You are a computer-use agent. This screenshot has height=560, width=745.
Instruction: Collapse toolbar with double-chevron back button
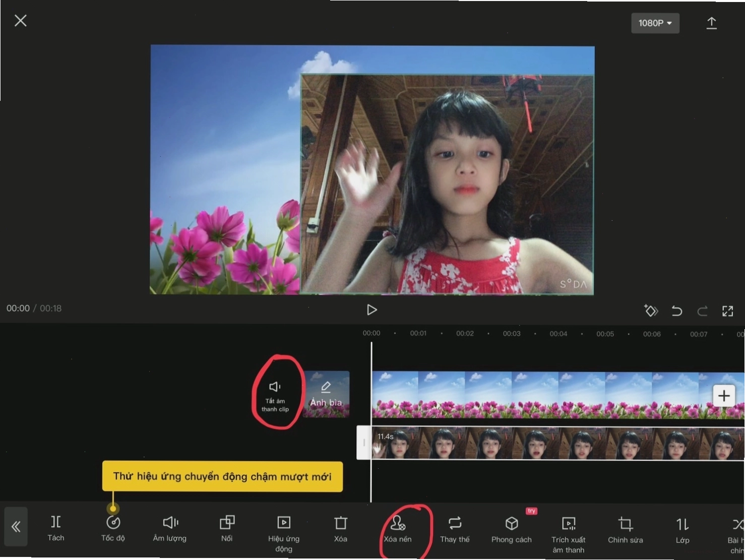point(16,527)
